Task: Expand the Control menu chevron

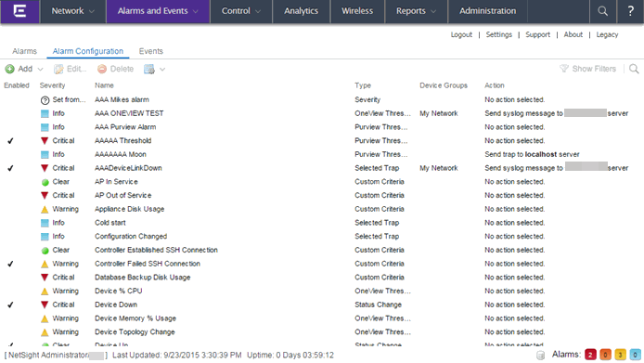Action: click(x=258, y=11)
